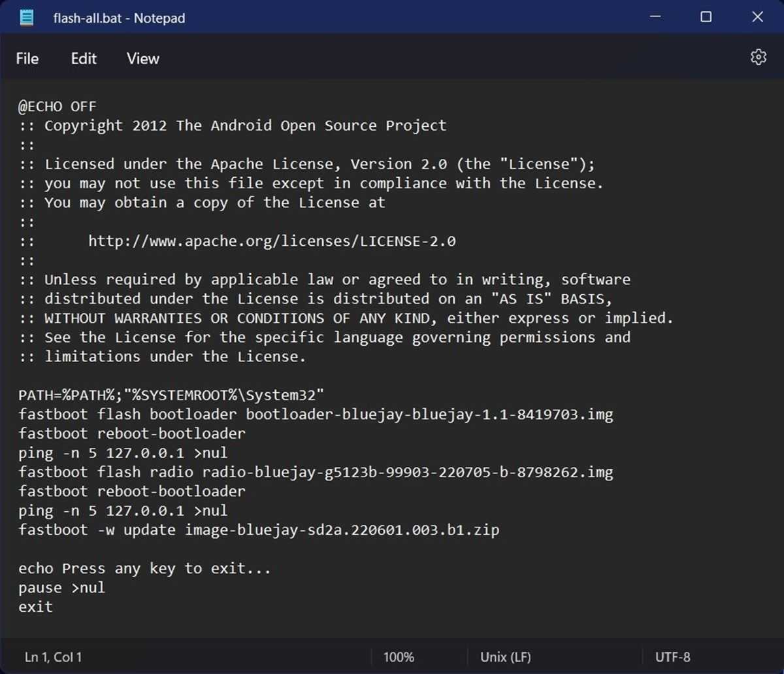Click the fastboot flash bootloader command line
The width and height of the screenshot is (784, 674).
coord(315,414)
